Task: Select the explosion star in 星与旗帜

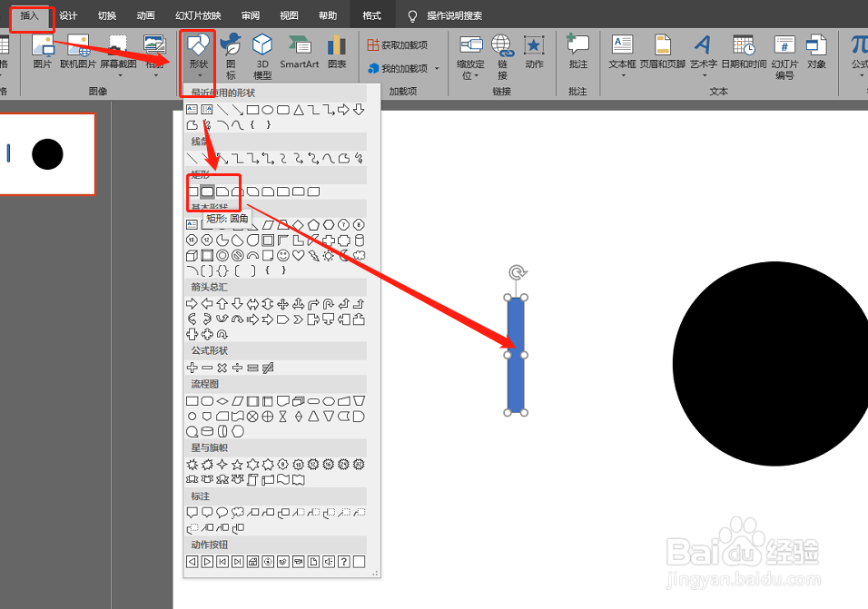Action: coord(192,464)
